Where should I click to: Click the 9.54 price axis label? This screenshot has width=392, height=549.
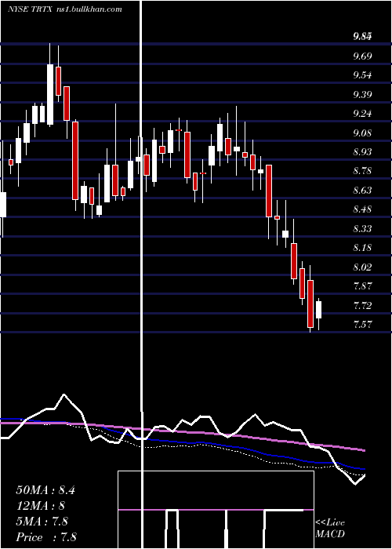363,75
